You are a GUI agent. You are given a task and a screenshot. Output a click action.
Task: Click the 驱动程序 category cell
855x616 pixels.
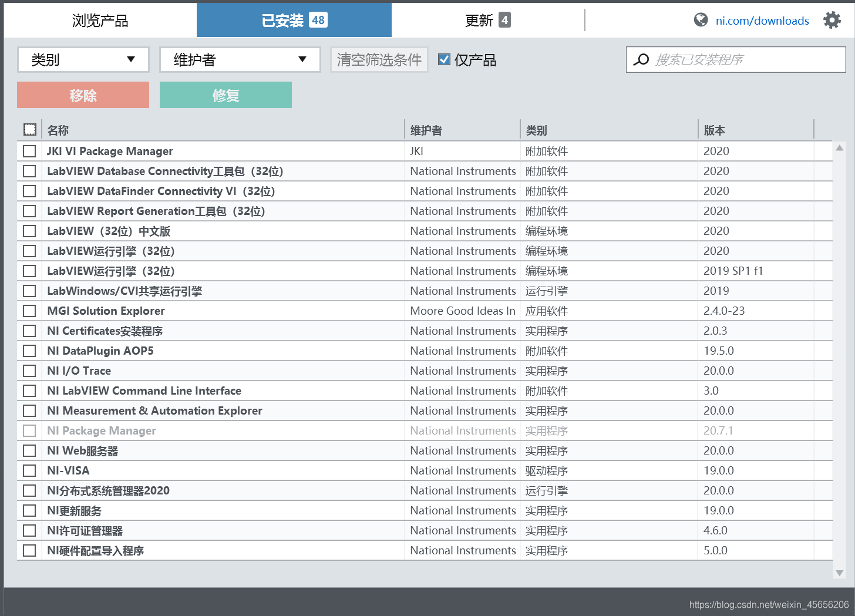pos(547,470)
